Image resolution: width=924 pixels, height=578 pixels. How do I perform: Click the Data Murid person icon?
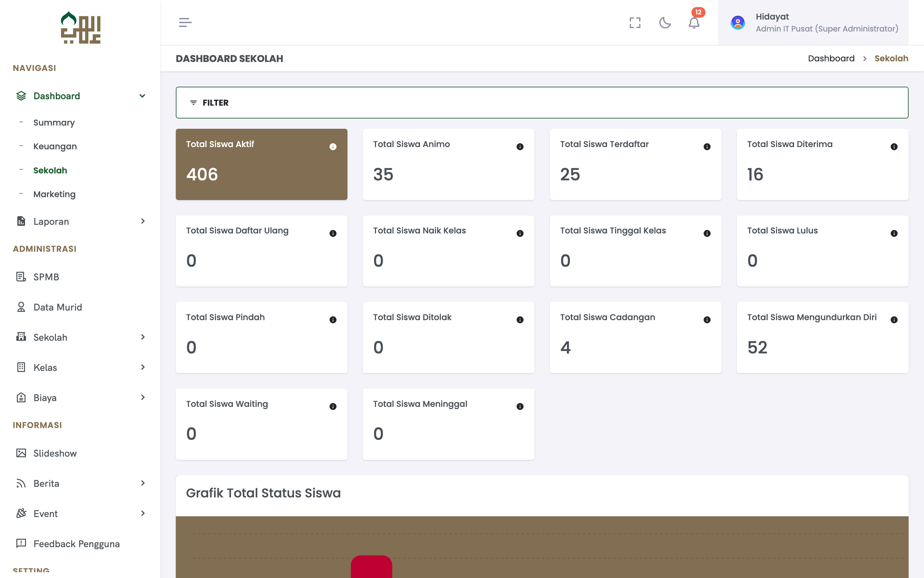point(21,307)
